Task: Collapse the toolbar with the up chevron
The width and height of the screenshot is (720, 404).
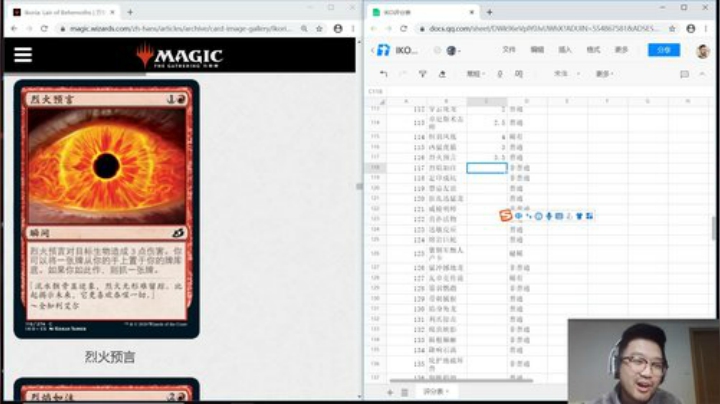Action: tap(702, 74)
